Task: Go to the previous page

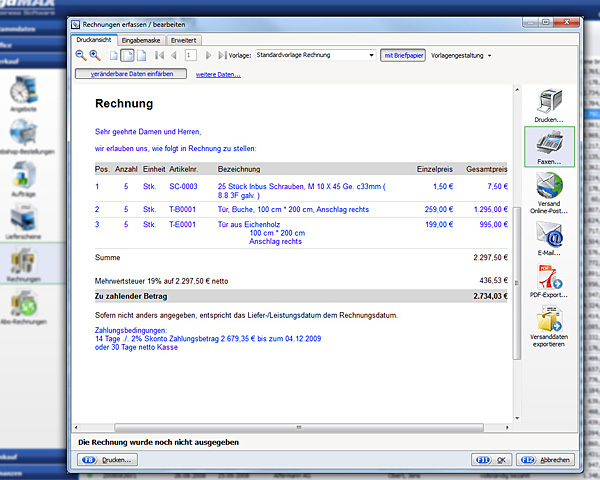Action: [x=174, y=56]
